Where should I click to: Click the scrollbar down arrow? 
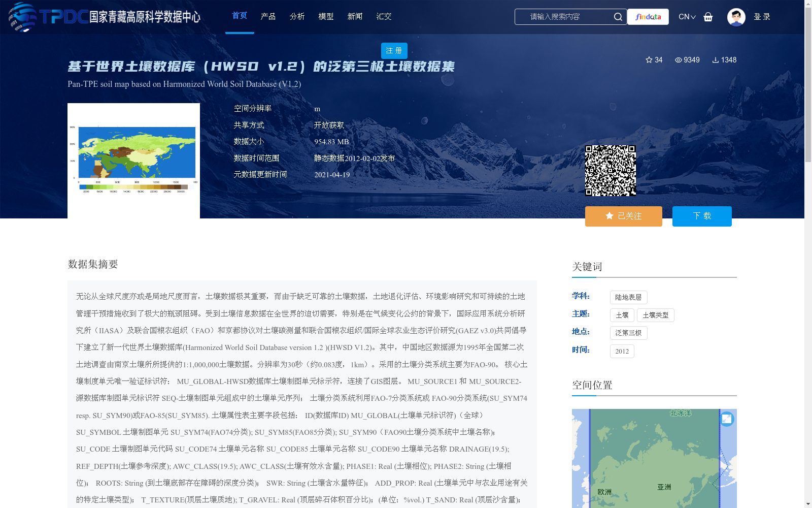(808, 504)
